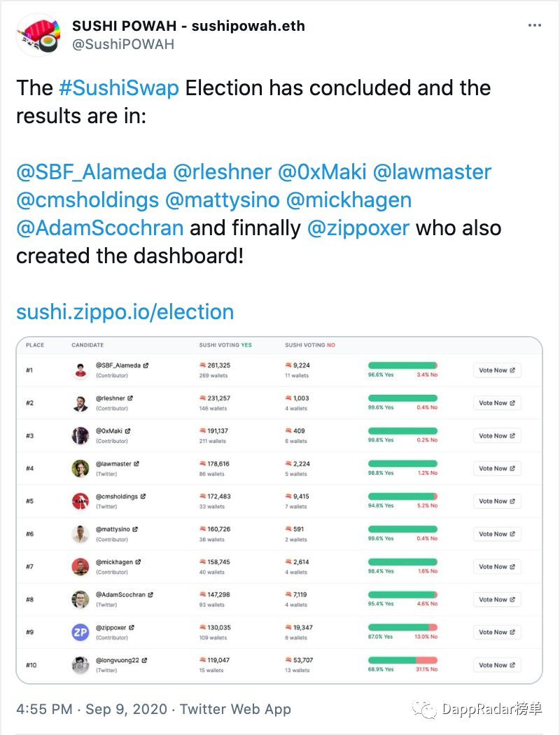Click the external link icon beside @SBF_Alameda

tap(146, 365)
